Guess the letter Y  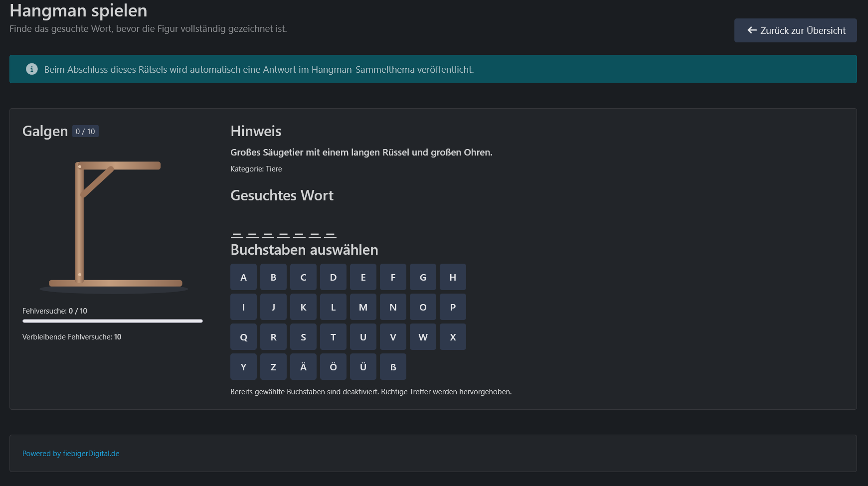pos(243,367)
